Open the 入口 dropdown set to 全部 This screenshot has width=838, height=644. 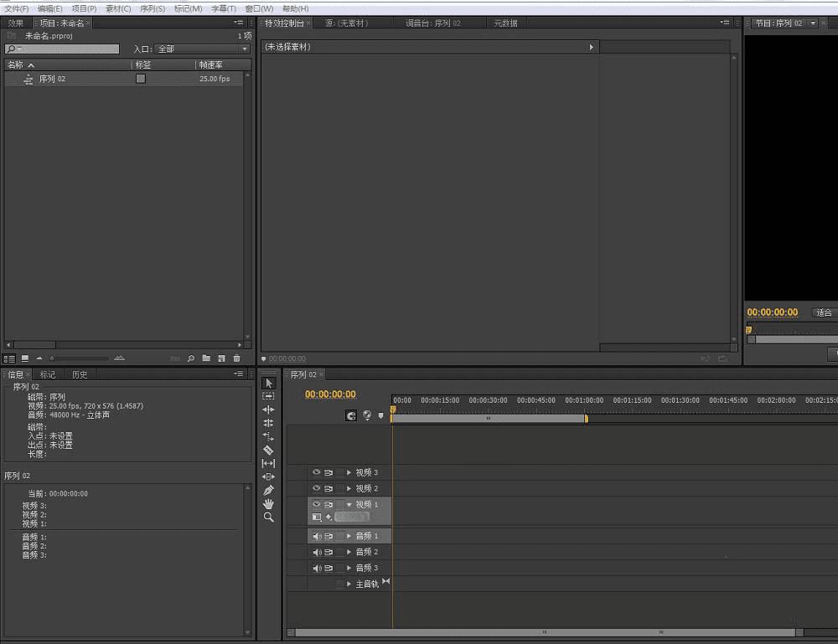202,49
